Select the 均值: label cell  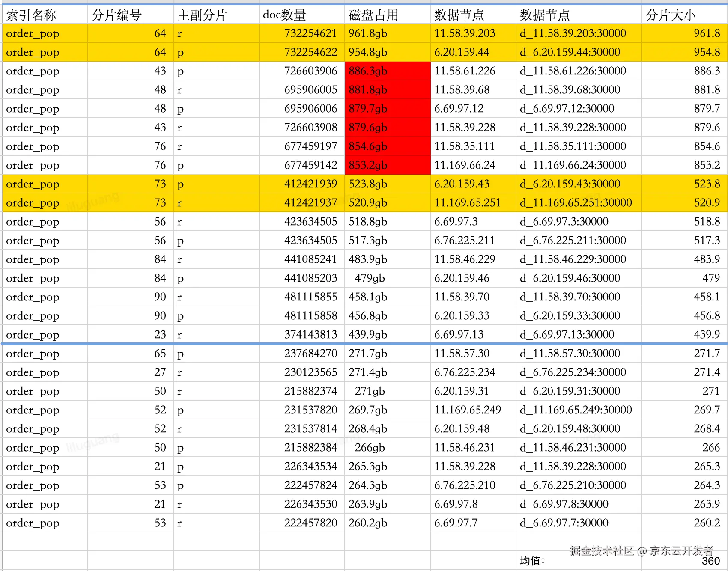[579, 561]
